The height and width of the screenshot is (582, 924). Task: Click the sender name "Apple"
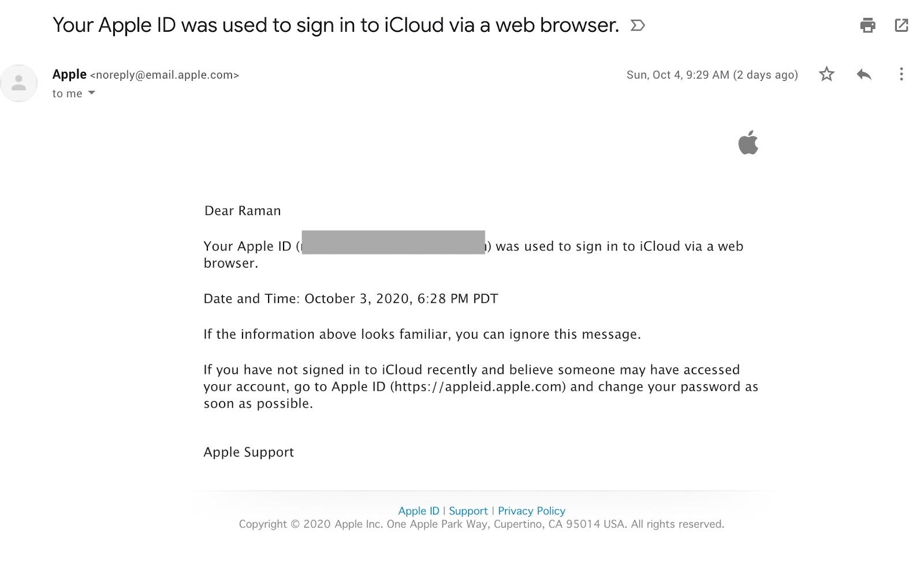coord(69,75)
